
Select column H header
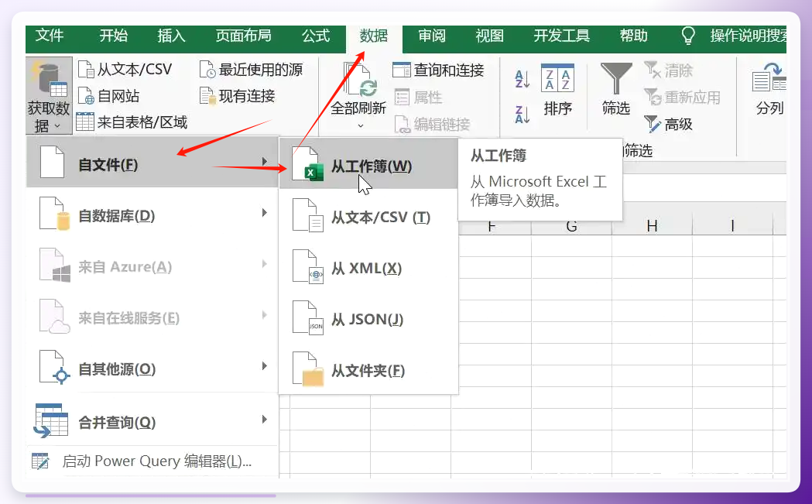pyautogui.click(x=652, y=226)
